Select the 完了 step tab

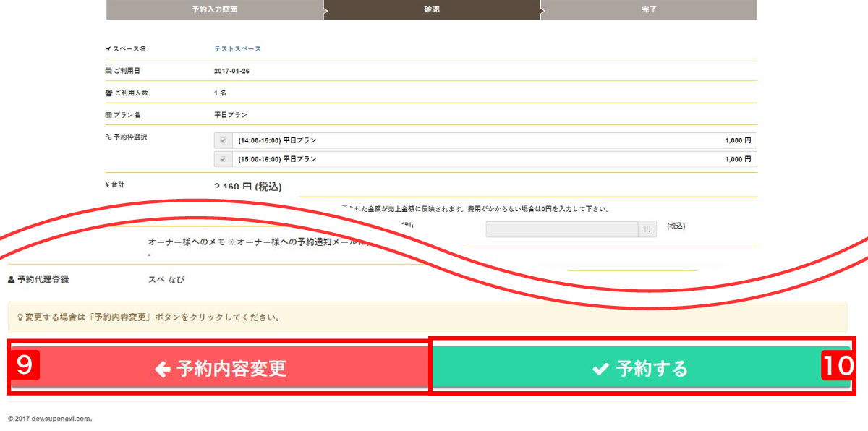pos(649,10)
